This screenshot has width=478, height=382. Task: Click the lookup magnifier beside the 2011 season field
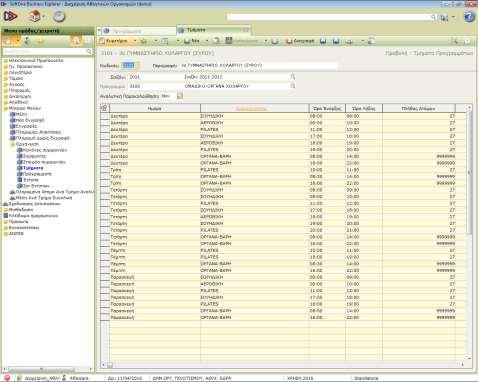(293, 77)
